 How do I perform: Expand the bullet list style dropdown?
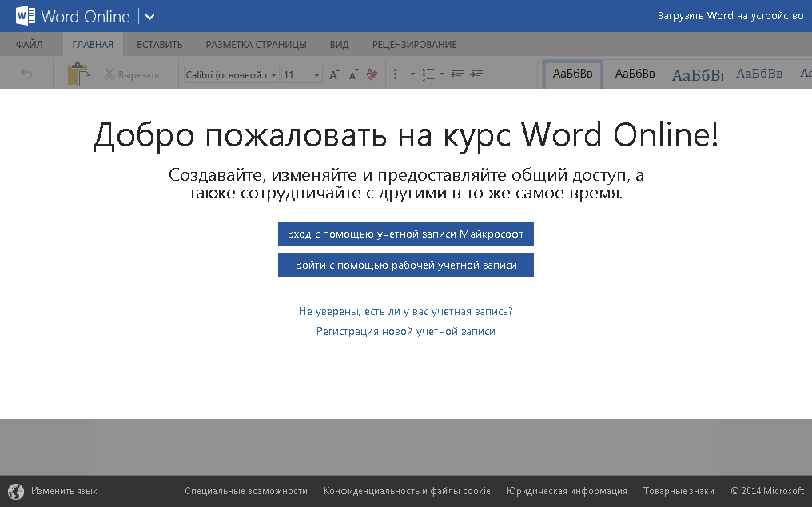coord(412,75)
